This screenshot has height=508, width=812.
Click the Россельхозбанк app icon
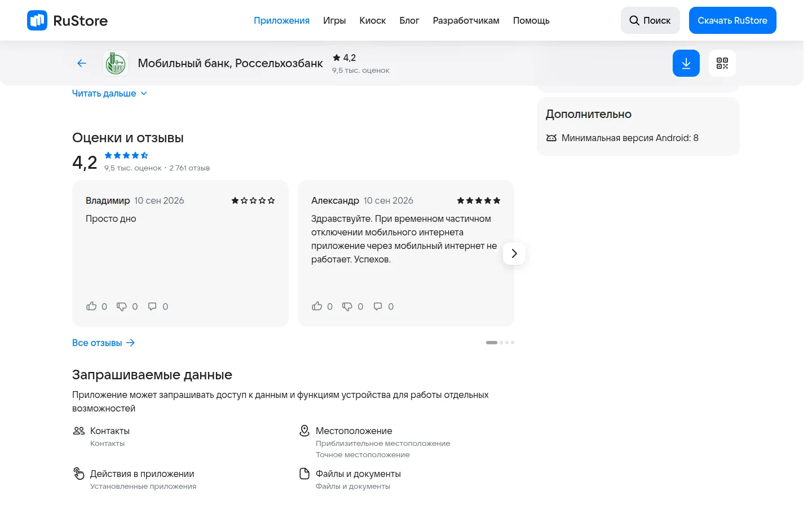click(x=116, y=63)
